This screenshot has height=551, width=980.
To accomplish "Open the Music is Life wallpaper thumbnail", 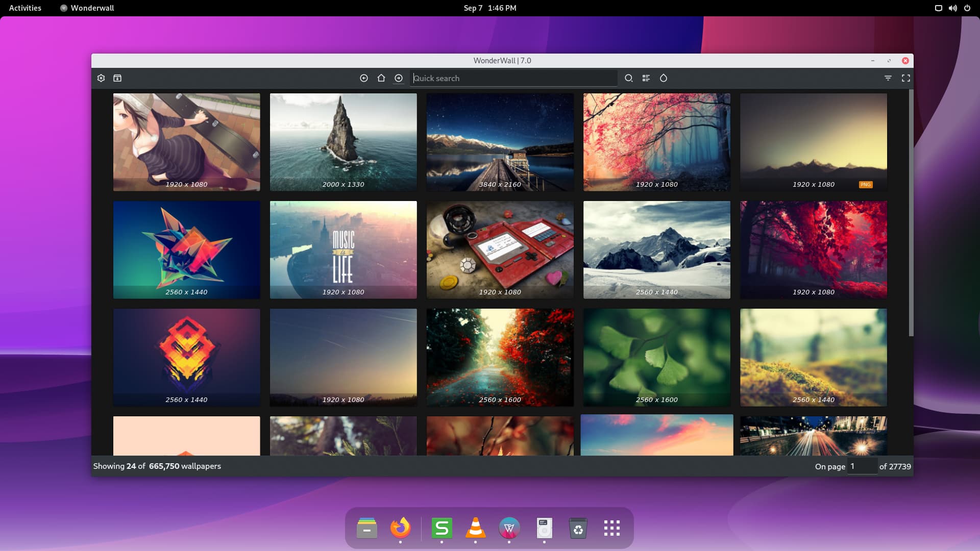I will click(x=343, y=249).
